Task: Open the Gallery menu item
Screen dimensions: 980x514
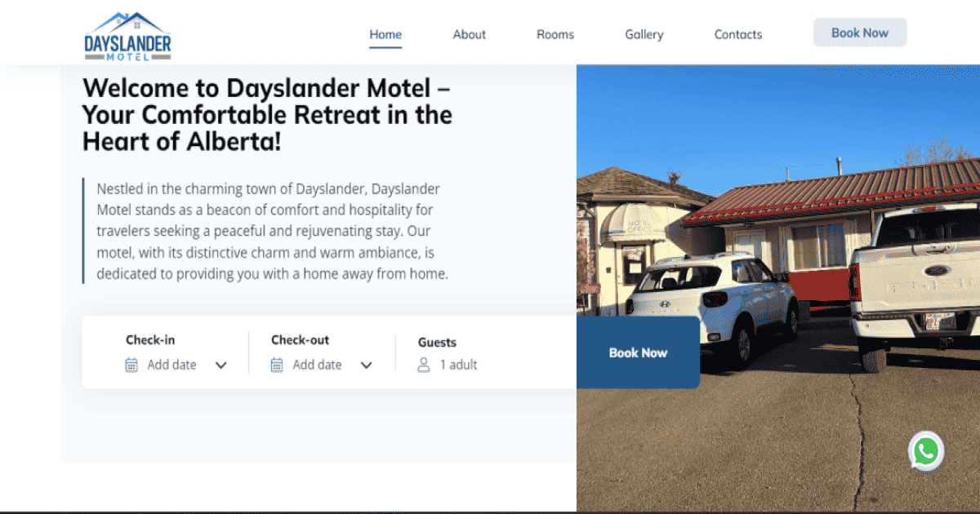Action: pyautogui.click(x=644, y=34)
